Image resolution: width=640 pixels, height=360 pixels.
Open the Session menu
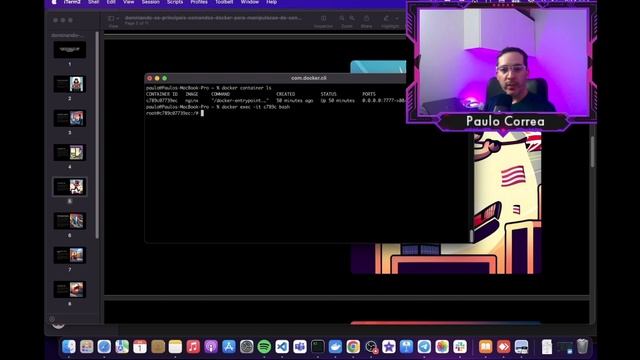click(151, 2)
